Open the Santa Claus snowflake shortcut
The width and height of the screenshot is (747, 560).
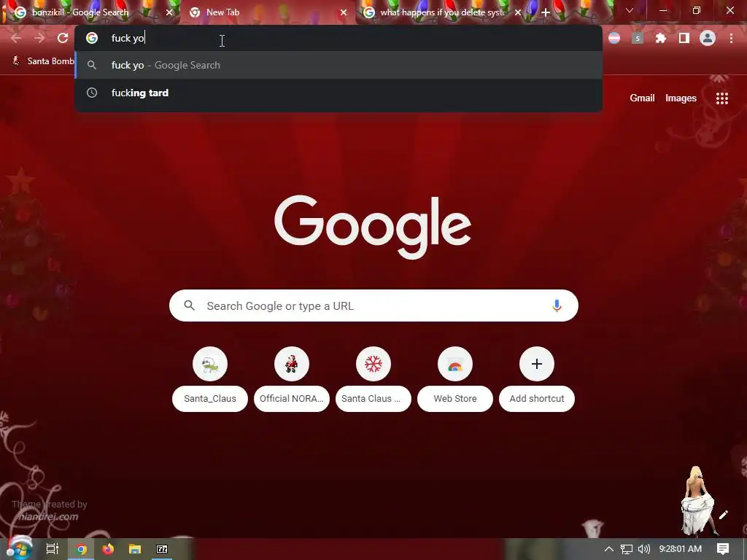pyautogui.click(x=373, y=379)
